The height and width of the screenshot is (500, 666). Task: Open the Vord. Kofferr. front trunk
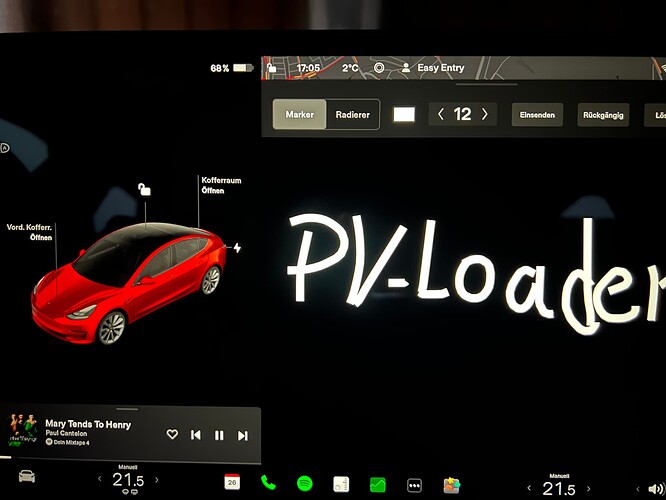pyautogui.click(x=30, y=232)
